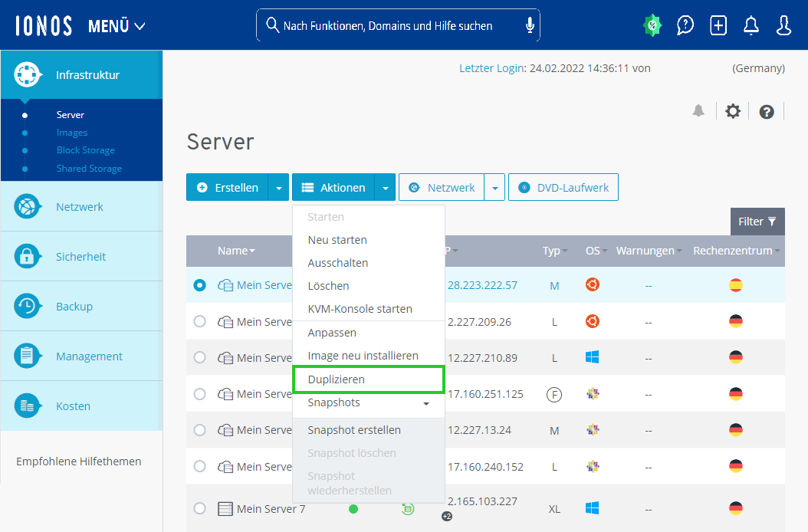The width and height of the screenshot is (808, 532).
Task: Click the Erstellen button
Action: point(227,188)
